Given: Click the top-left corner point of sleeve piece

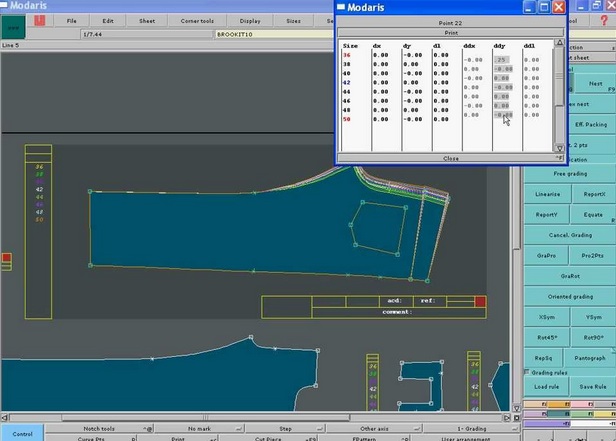Looking at the screenshot, I should coord(90,192).
